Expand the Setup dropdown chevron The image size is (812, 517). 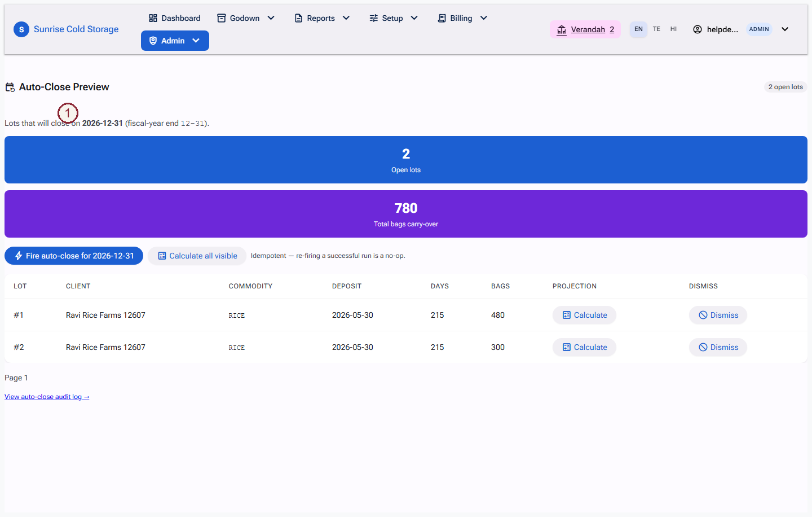414,18
